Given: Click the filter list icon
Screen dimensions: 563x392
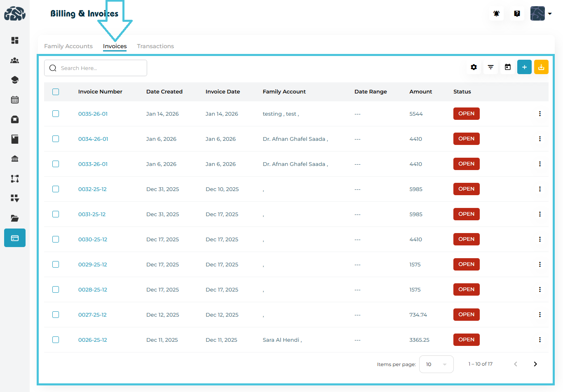Looking at the screenshot, I should point(490,67).
